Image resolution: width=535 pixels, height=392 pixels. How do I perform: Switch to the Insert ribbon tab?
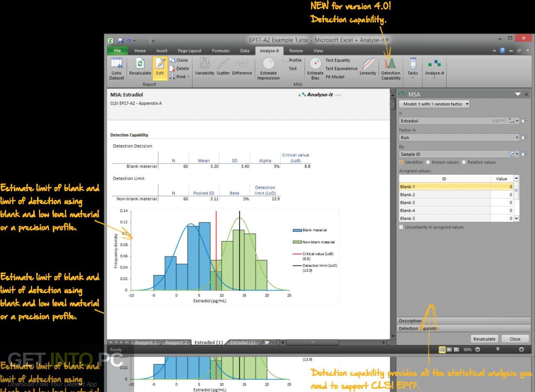162,51
